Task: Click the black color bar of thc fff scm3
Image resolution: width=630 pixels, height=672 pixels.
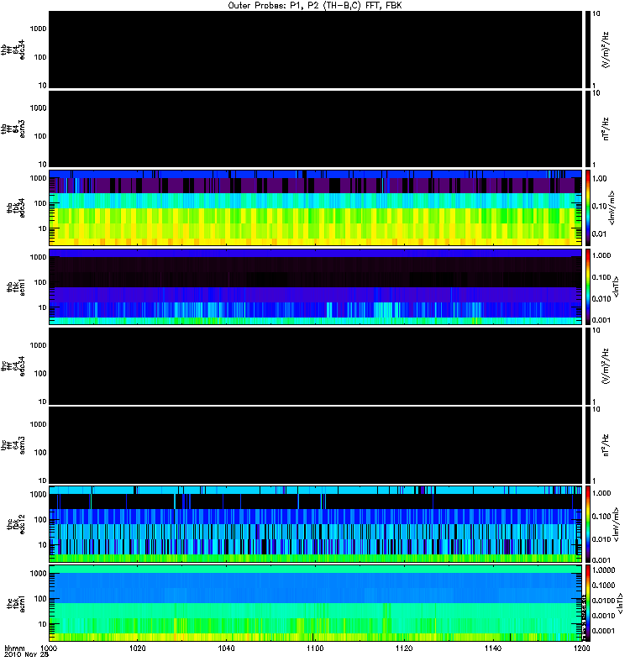Action: click(x=588, y=445)
